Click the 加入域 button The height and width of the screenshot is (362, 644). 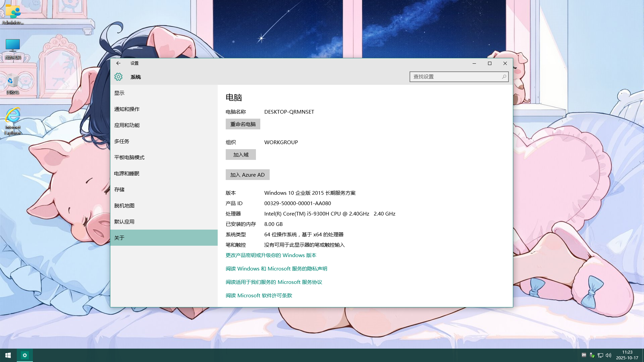pos(241,155)
